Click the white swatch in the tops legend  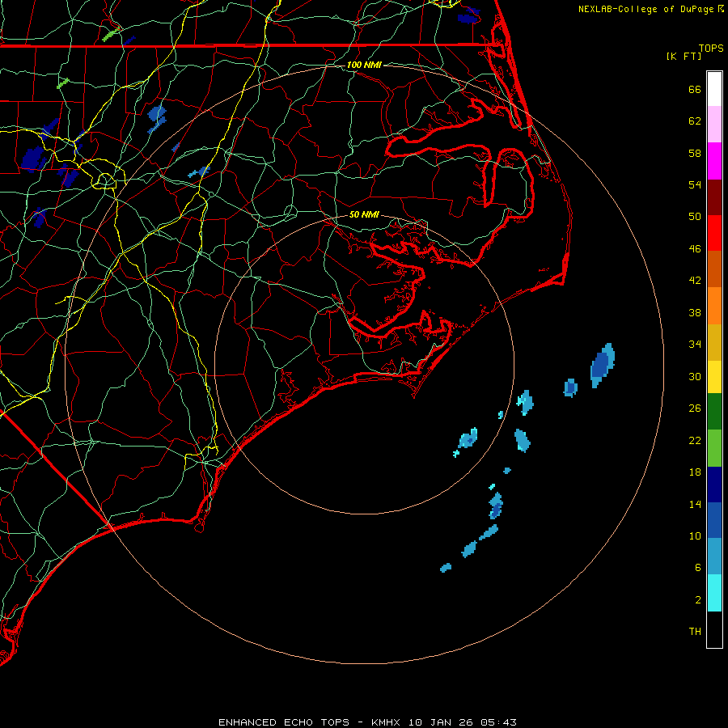714,89
